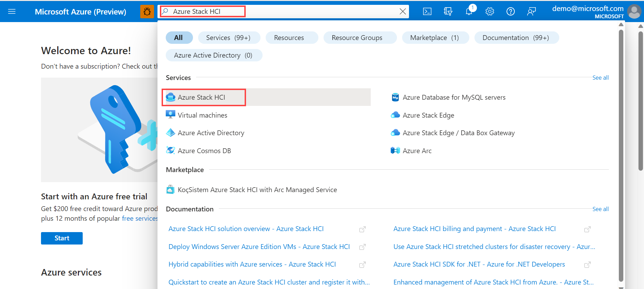
Task: Click the Start free trial button
Action: [x=62, y=238]
